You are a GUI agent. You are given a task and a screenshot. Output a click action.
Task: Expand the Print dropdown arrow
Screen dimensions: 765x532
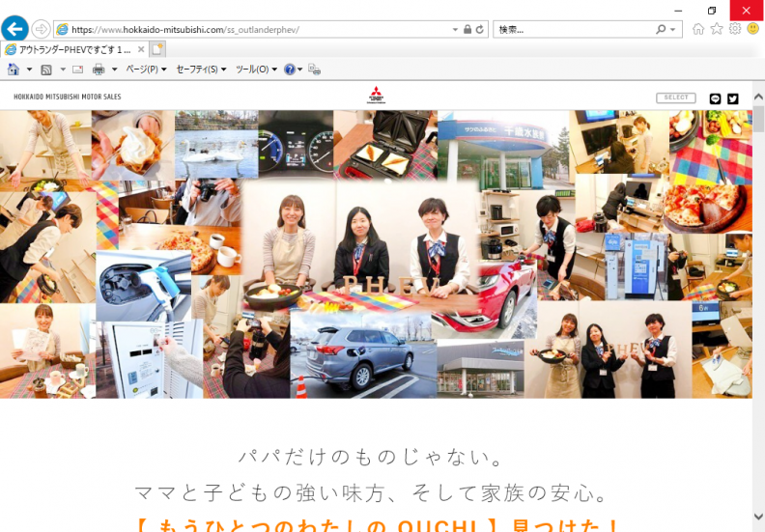pos(115,70)
